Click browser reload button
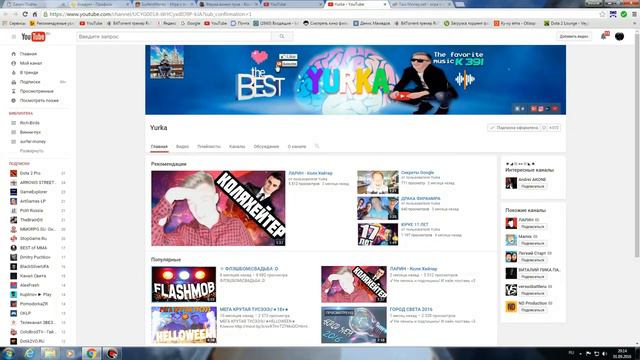The width and height of the screenshot is (640, 360). click(x=25, y=14)
